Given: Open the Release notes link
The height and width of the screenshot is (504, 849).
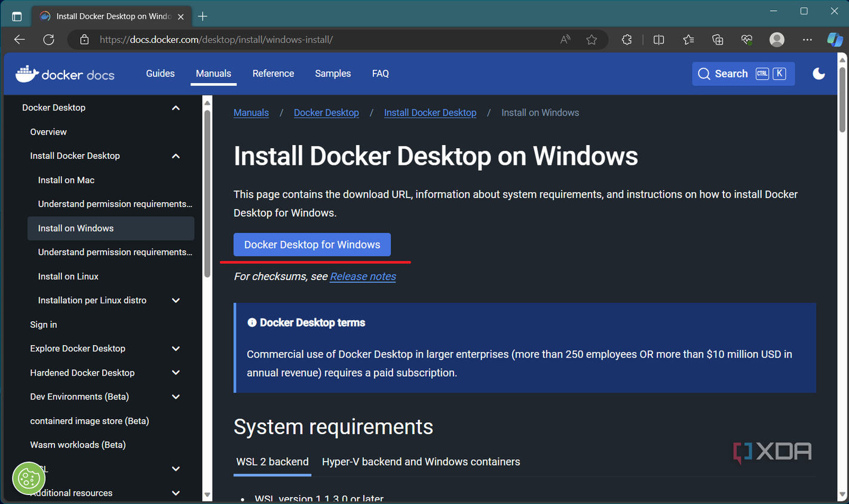Looking at the screenshot, I should tap(363, 276).
